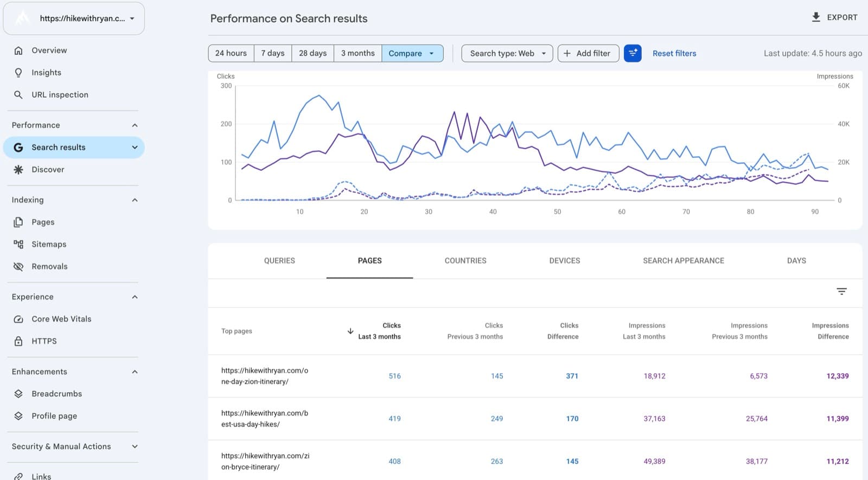The height and width of the screenshot is (480, 868).
Task: Switch to the DAYS tab
Action: (x=796, y=261)
